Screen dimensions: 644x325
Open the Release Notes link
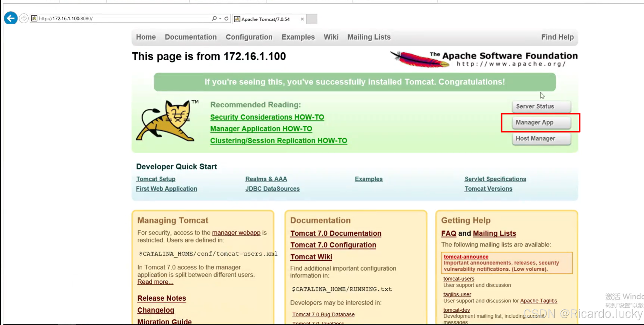pos(162,298)
